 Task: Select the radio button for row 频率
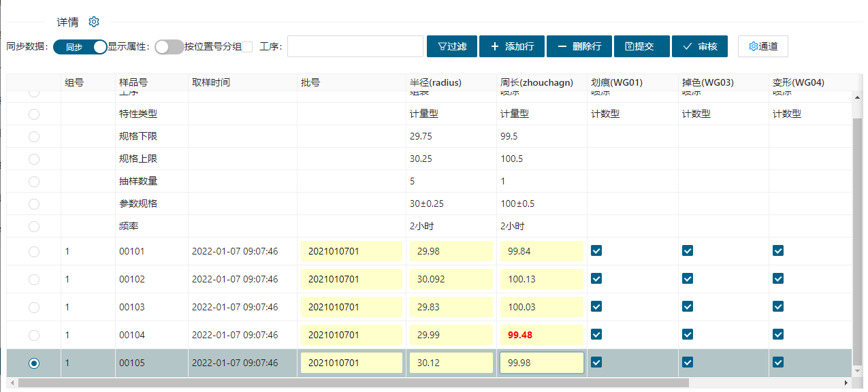[34, 226]
